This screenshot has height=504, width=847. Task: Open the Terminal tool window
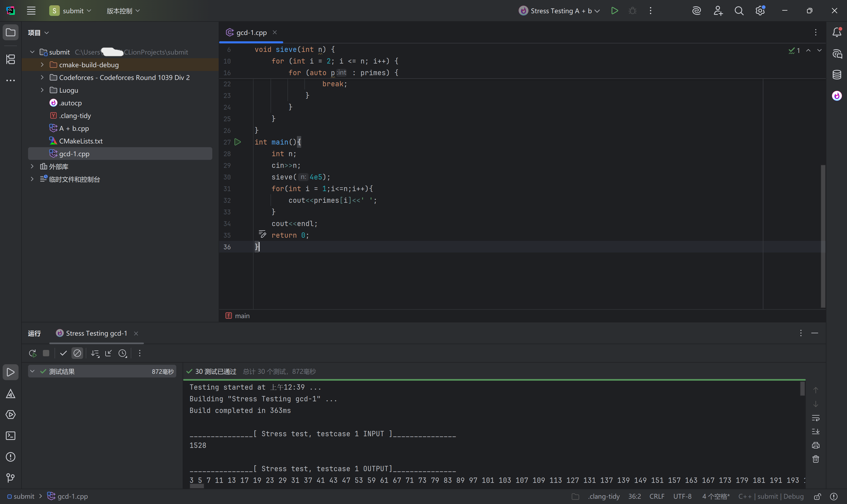(x=11, y=436)
